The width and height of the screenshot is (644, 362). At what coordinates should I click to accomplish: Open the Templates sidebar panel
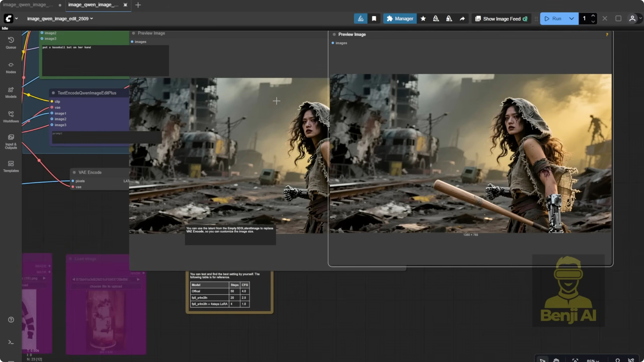click(x=11, y=166)
